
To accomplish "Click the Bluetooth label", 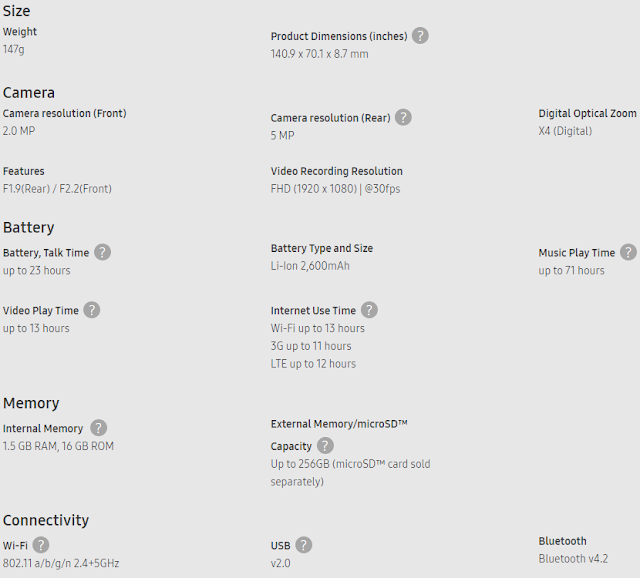I will point(563,541).
